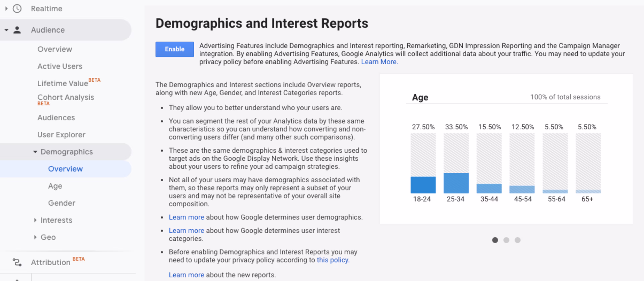This screenshot has height=281, width=644.
Task: Open Cohort Analysis BETA report
Action: click(x=66, y=97)
